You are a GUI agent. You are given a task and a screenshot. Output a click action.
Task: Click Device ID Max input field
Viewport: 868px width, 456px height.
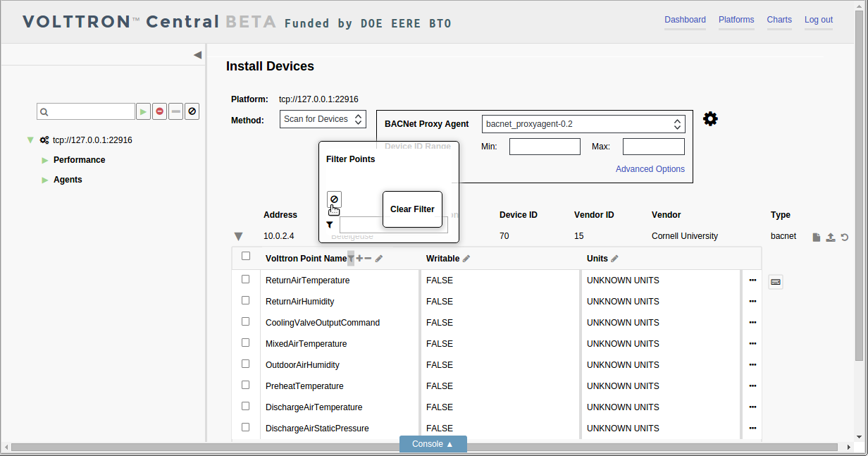pos(654,147)
